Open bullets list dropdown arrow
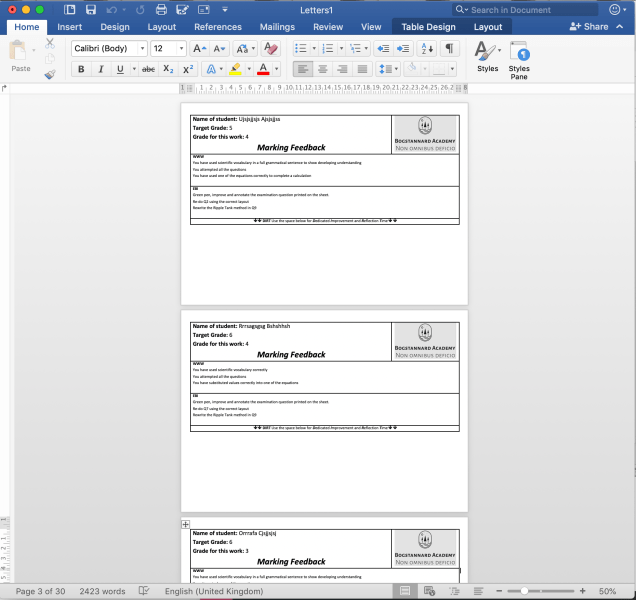The image size is (636, 600). (x=314, y=49)
